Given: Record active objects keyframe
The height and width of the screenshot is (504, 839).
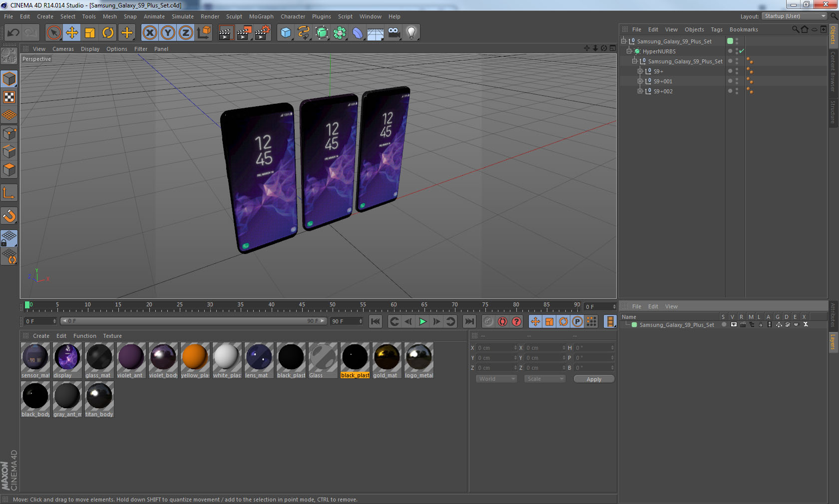Looking at the screenshot, I should click(x=488, y=321).
